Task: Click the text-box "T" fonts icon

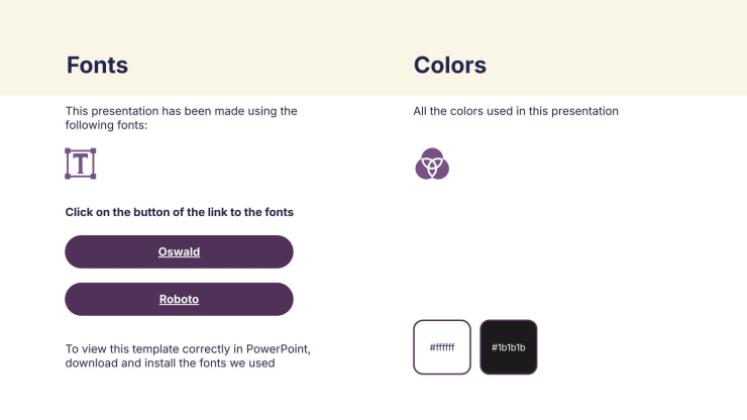Action: click(x=80, y=163)
